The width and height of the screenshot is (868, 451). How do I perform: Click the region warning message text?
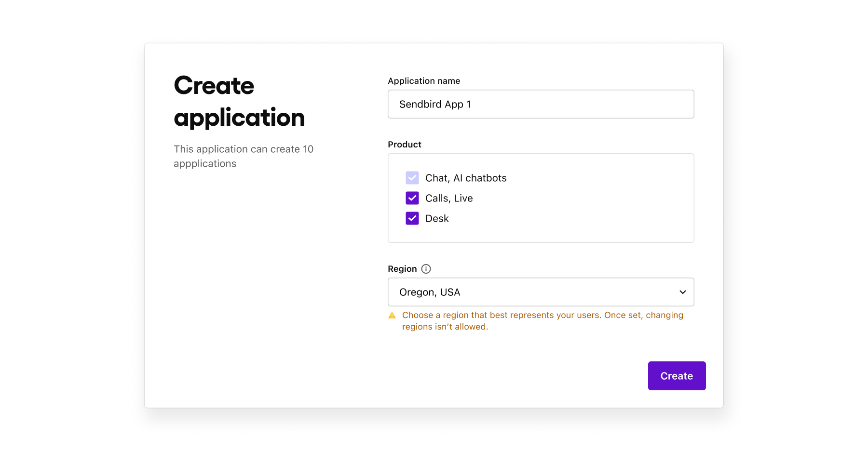coord(542,320)
